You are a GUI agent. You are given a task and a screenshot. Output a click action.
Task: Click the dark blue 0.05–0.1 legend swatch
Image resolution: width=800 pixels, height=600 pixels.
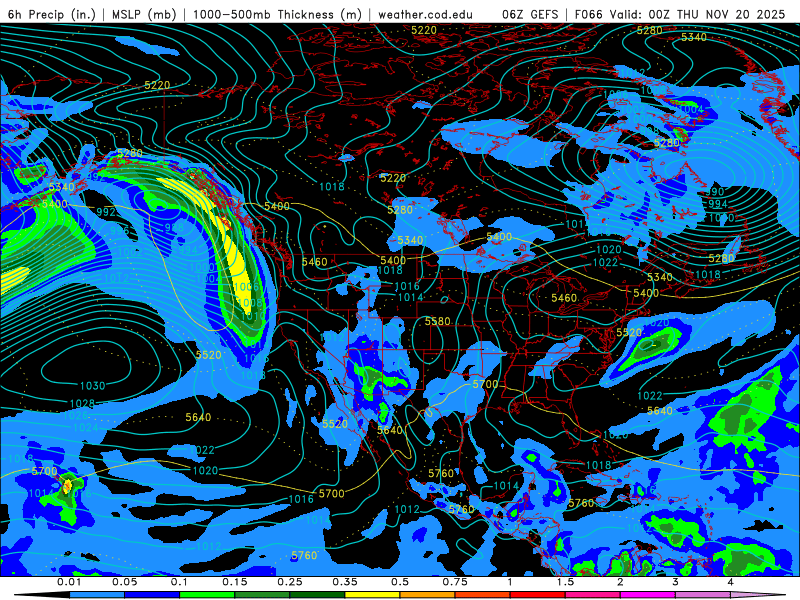coord(152,595)
